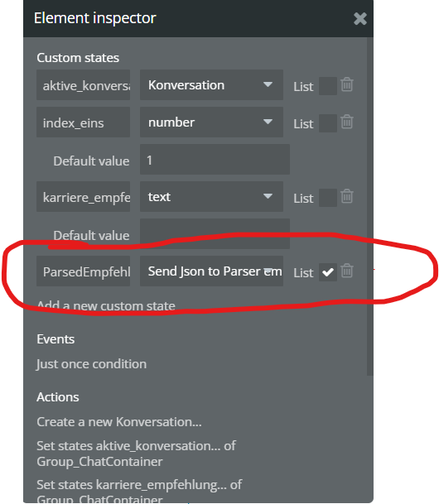Delete the index_eins custom state
Screen dimensions: 439x504
[347, 122]
